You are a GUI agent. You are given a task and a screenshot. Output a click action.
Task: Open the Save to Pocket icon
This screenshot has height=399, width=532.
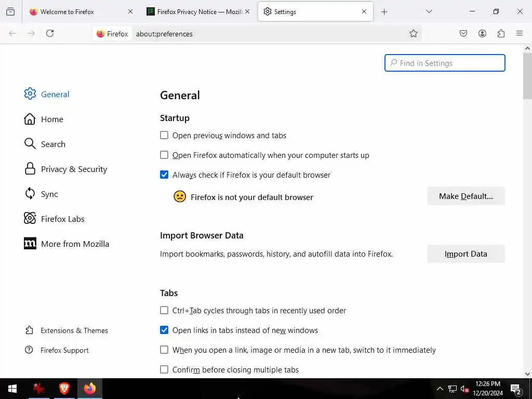pos(463,33)
